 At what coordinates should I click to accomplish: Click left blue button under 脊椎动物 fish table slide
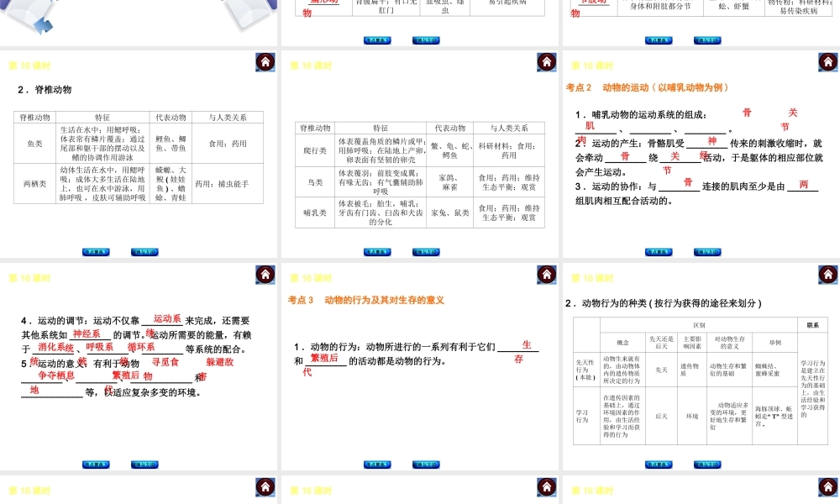click(96, 252)
